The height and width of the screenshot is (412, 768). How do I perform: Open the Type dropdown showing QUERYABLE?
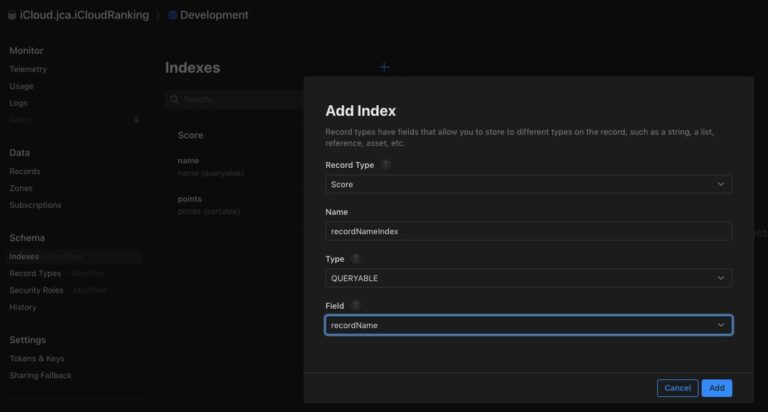pyautogui.click(x=528, y=278)
